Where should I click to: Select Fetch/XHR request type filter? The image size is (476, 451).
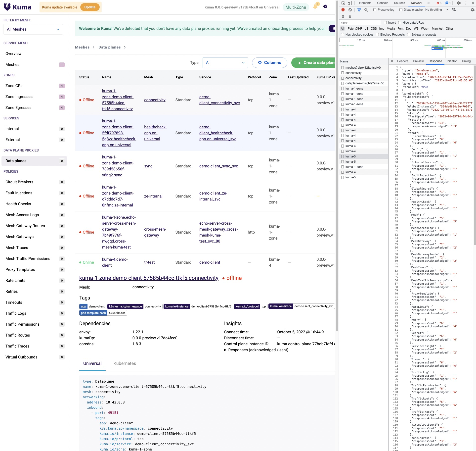355,29
